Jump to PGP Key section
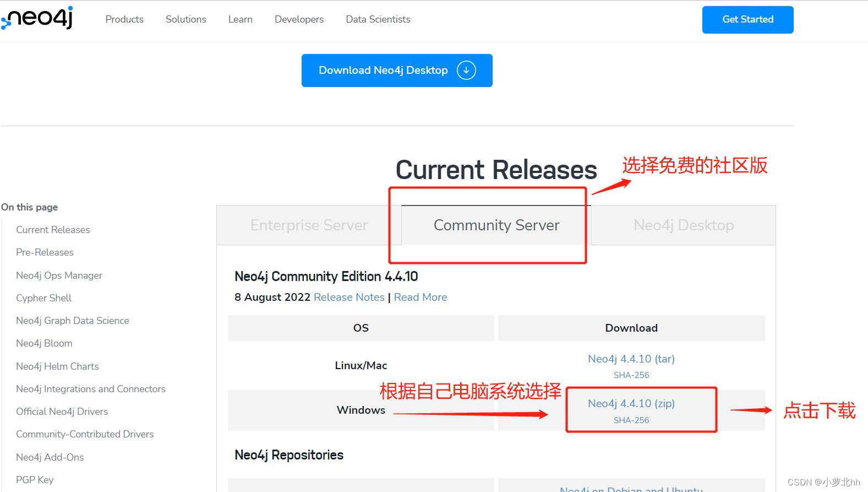This screenshot has width=868, height=492. click(35, 480)
